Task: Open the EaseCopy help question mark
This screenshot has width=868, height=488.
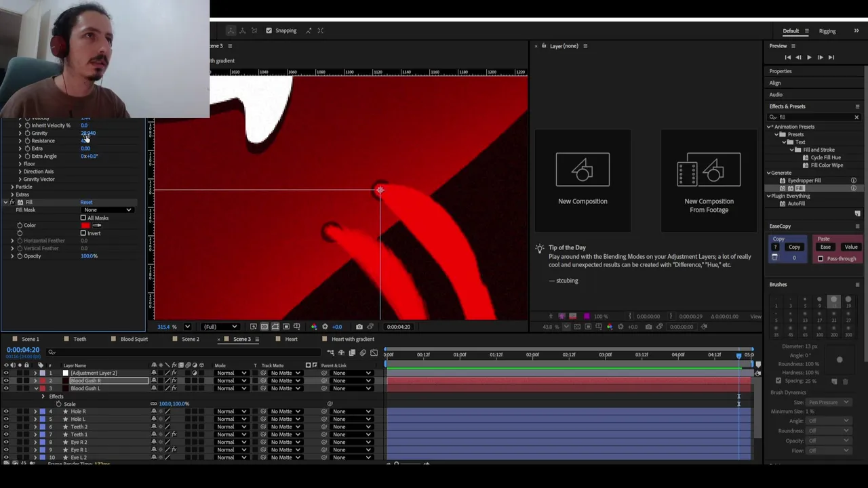Action: pos(776,247)
